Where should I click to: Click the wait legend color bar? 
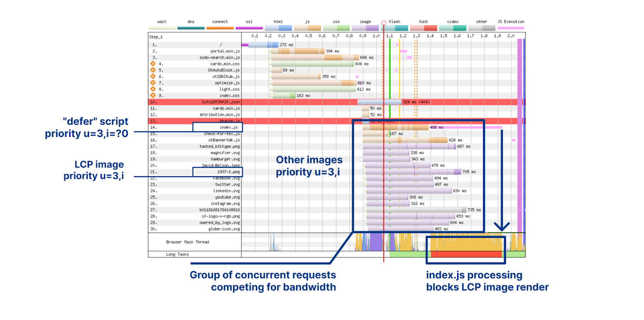click(x=162, y=28)
